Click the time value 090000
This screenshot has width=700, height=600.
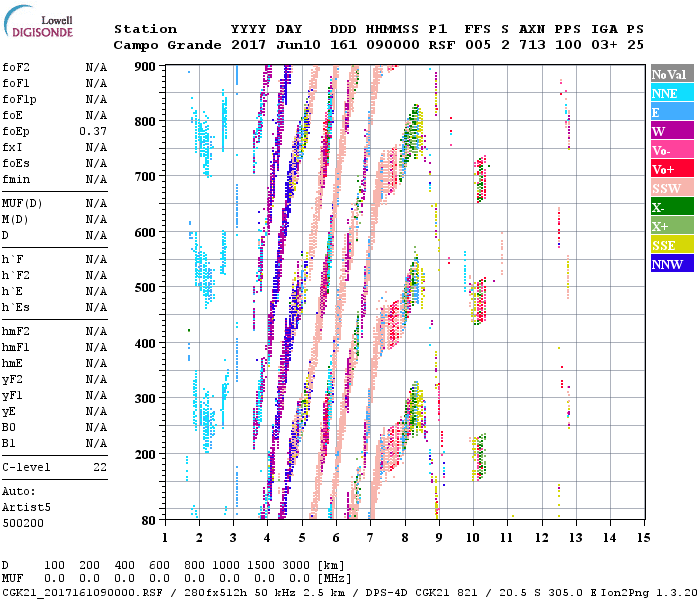point(393,45)
